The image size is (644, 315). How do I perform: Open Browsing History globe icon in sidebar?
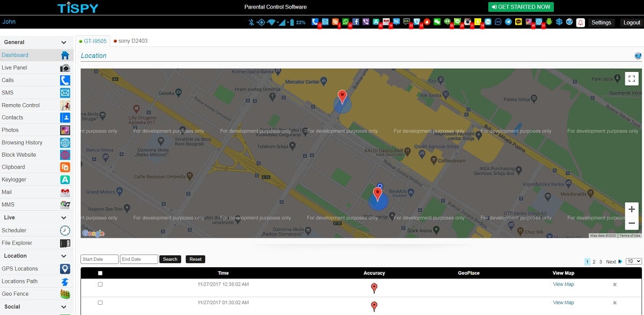click(x=65, y=142)
